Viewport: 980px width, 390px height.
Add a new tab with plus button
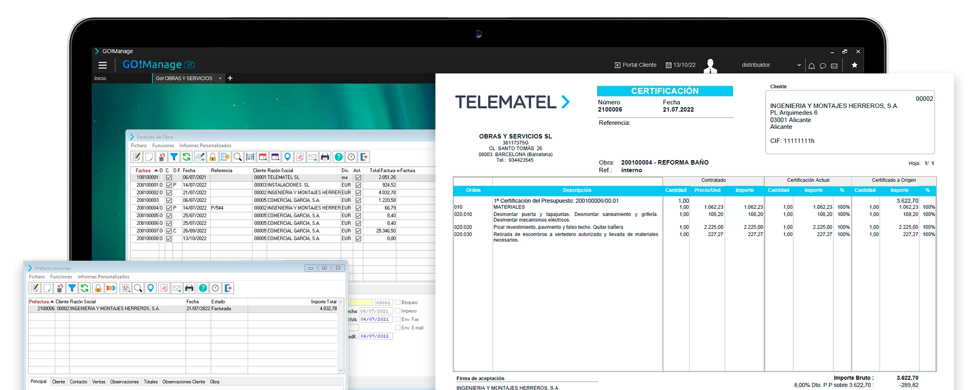pyautogui.click(x=230, y=78)
